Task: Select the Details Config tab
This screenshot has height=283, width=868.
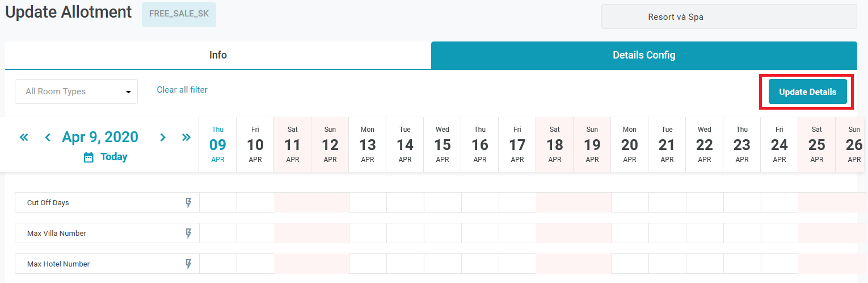Action: pos(644,55)
